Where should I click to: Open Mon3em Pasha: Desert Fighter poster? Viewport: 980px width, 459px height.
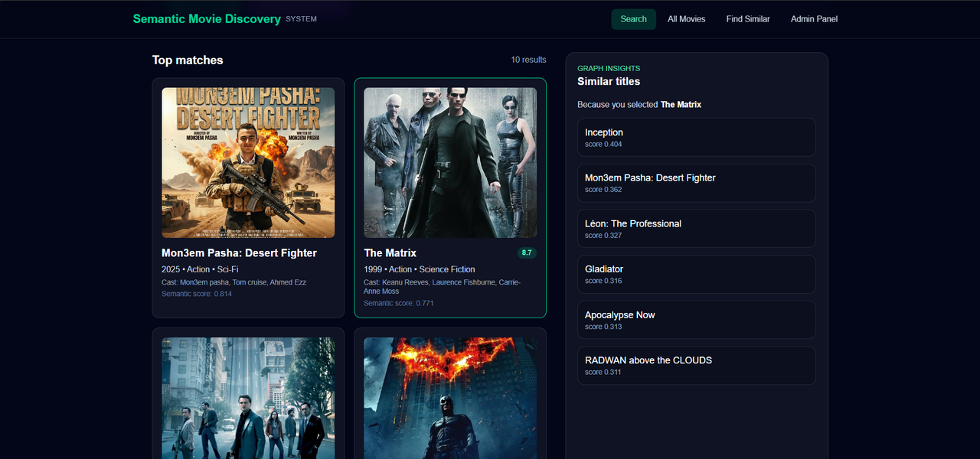point(248,163)
